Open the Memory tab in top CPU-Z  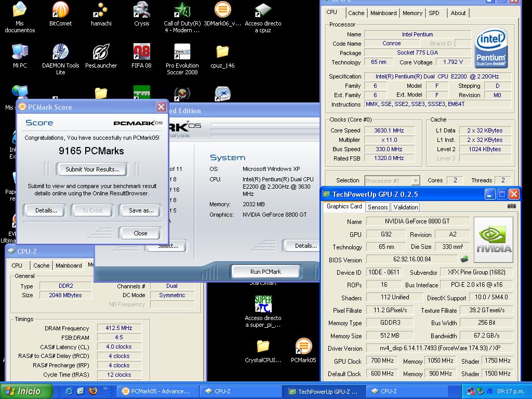coord(412,13)
